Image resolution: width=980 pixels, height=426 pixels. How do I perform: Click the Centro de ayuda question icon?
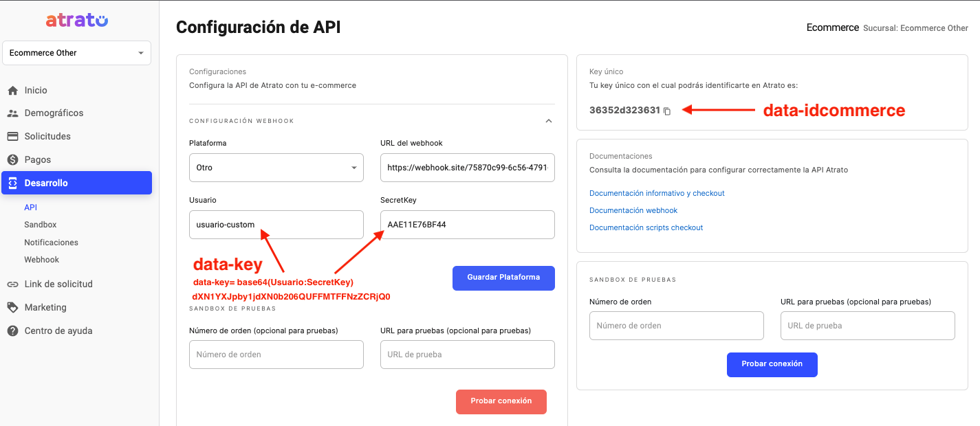[12, 330]
